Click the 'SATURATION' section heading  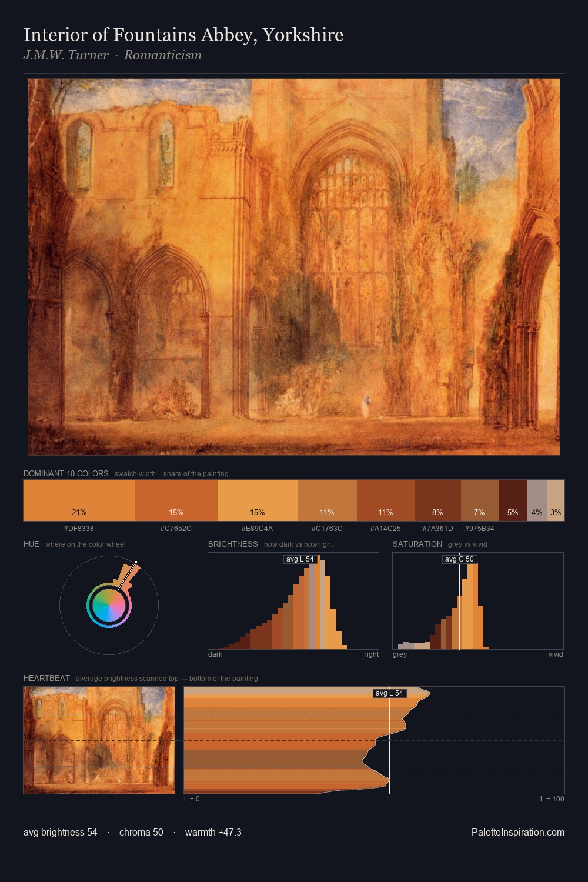click(x=417, y=544)
